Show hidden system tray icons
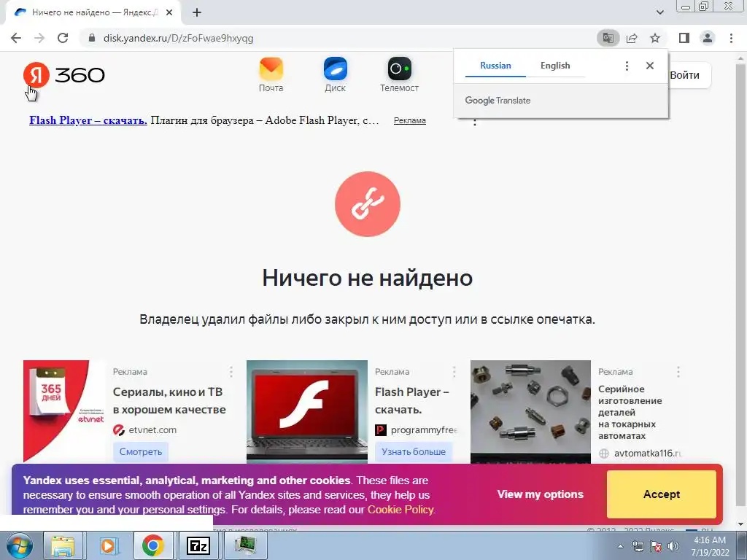Image resolution: width=747 pixels, height=560 pixels. coord(620,546)
